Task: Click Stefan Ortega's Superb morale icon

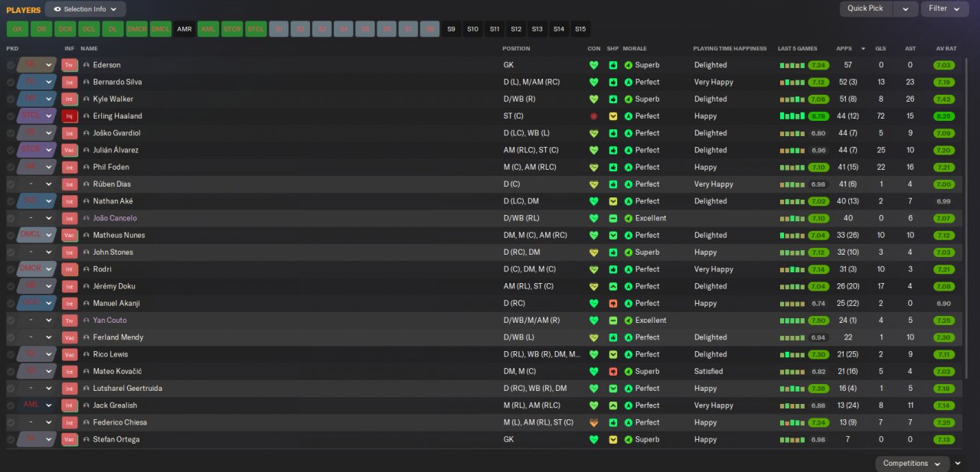Action: [629, 439]
